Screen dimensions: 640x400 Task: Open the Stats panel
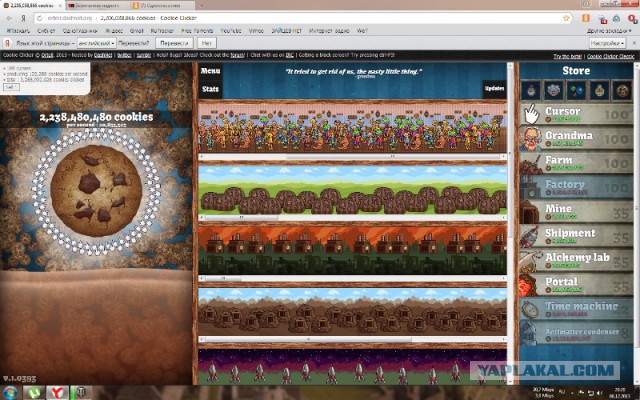210,89
